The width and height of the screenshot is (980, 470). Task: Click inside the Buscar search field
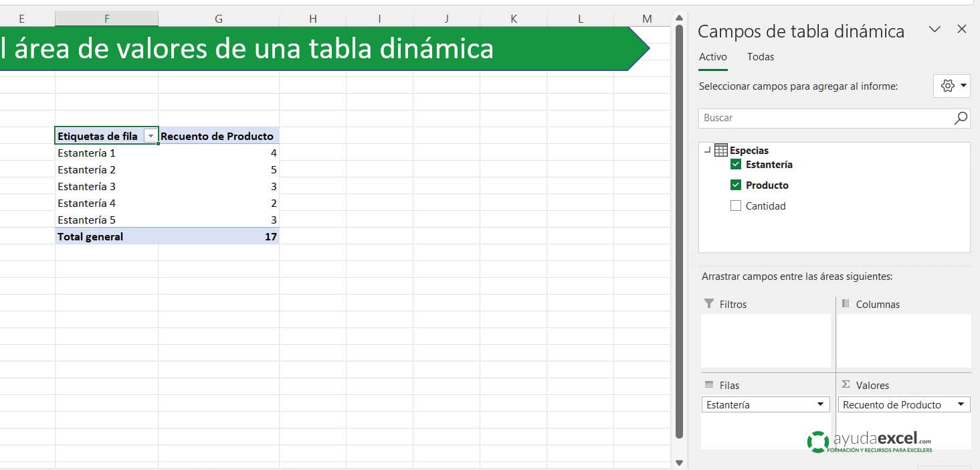pos(803,119)
